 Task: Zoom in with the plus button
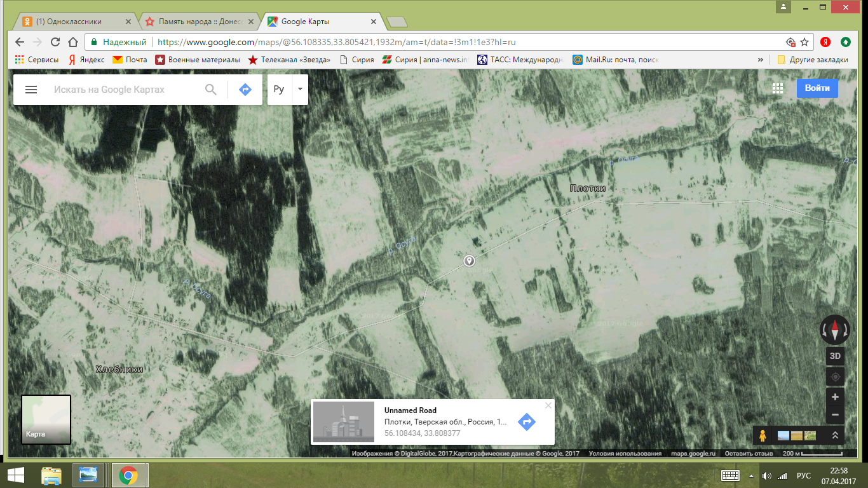[835, 397]
